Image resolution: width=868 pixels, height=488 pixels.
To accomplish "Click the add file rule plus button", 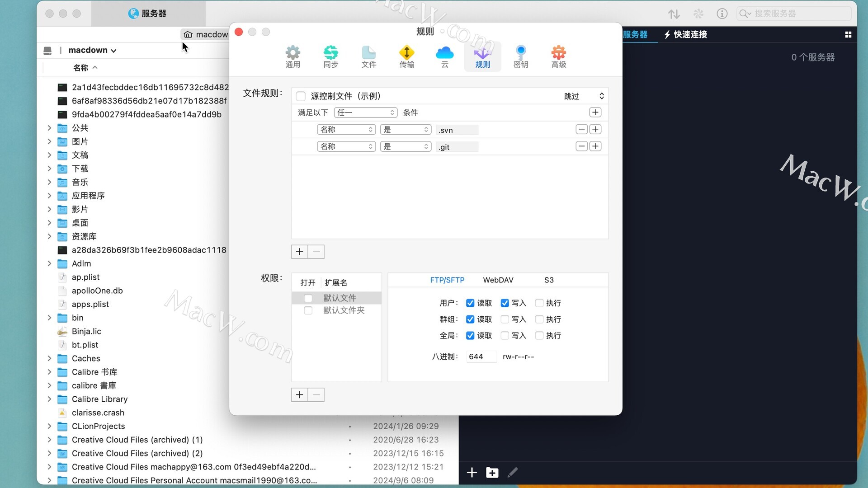I will click(x=299, y=252).
